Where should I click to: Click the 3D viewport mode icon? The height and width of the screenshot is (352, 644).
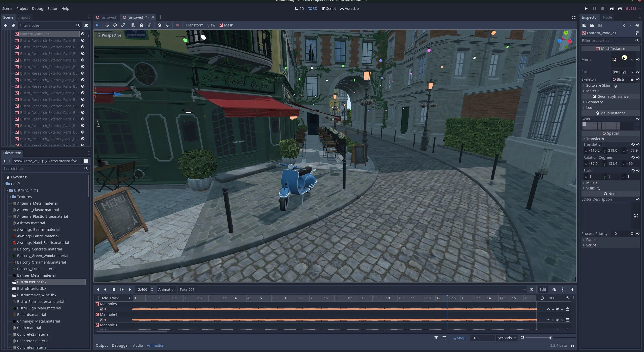point(312,8)
